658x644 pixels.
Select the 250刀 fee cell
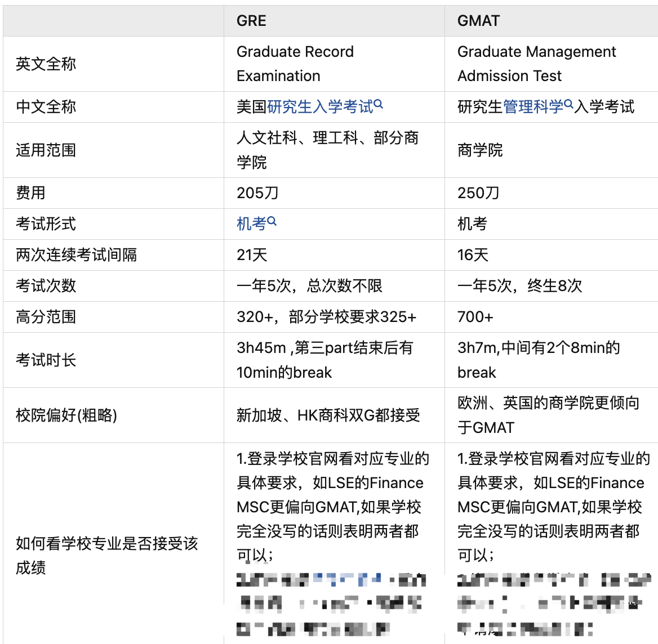pos(478,193)
